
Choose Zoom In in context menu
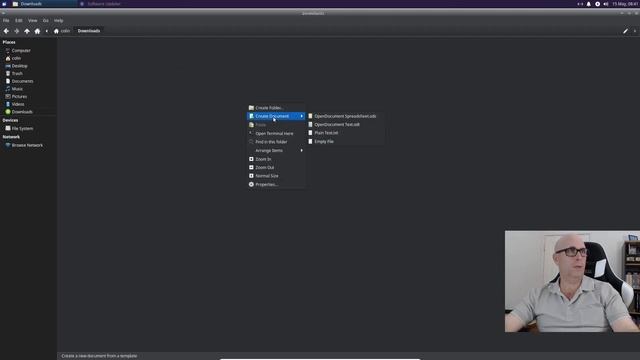276,159
